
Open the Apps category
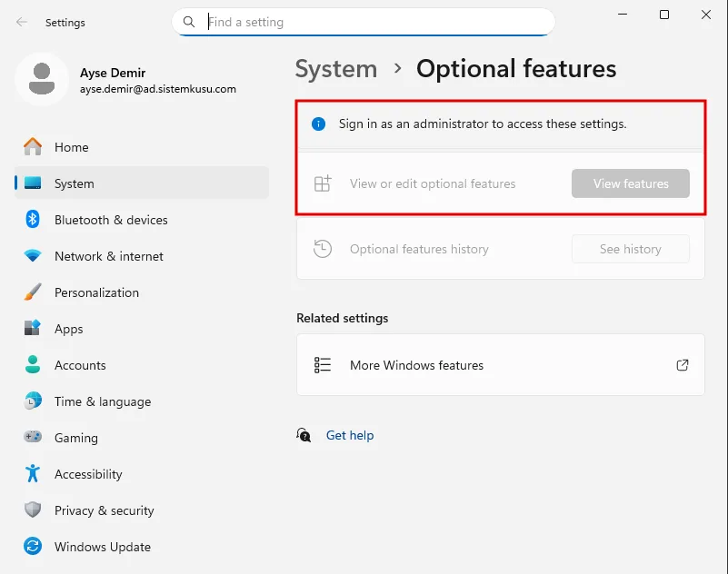tap(142, 329)
